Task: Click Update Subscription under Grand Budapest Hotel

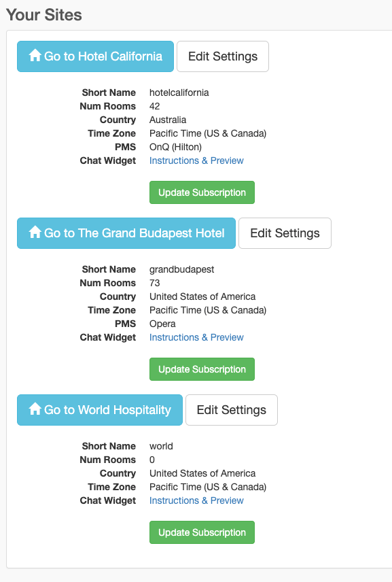Action: pos(202,369)
